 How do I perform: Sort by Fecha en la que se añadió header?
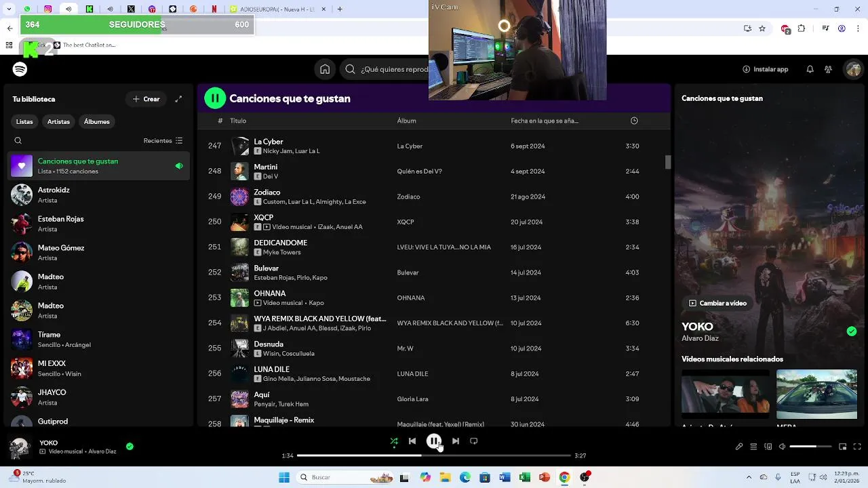545,121
